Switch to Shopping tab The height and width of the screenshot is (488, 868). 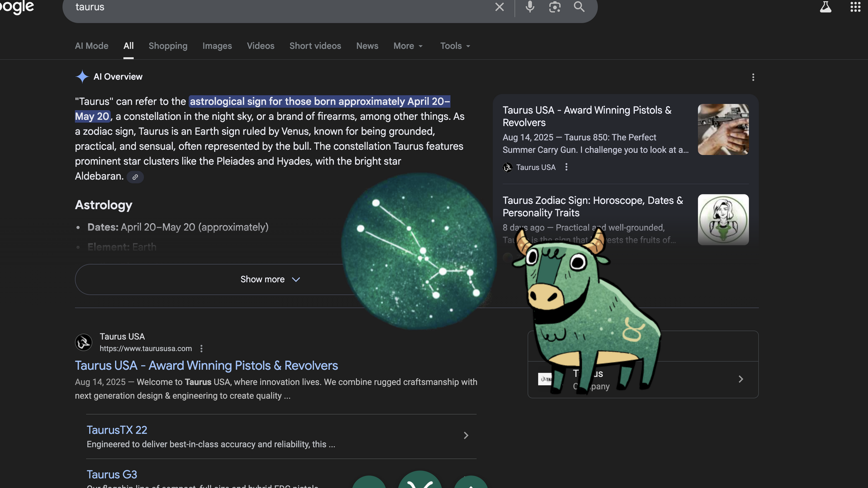[168, 46]
